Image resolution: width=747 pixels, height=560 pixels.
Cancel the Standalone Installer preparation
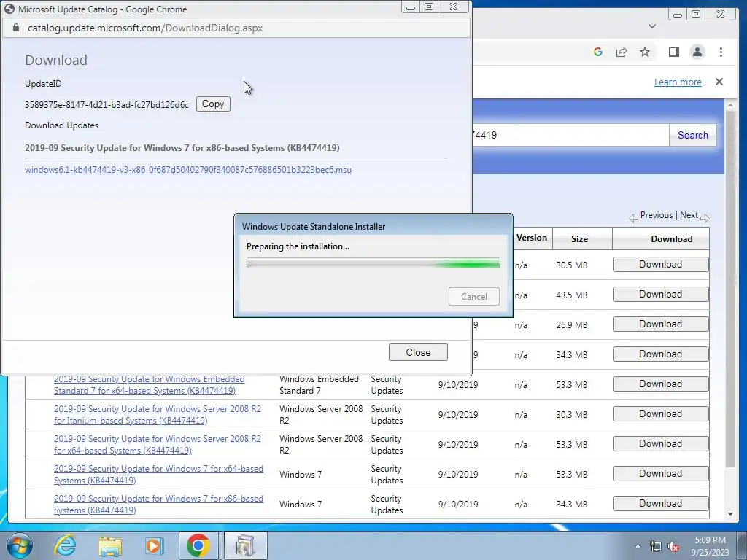(x=474, y=297)
